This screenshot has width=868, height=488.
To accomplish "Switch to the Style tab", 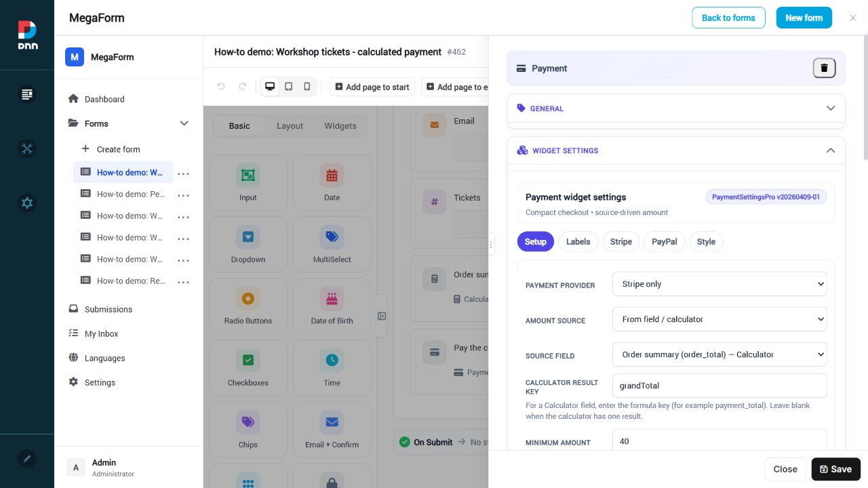I will coord(706,242).
